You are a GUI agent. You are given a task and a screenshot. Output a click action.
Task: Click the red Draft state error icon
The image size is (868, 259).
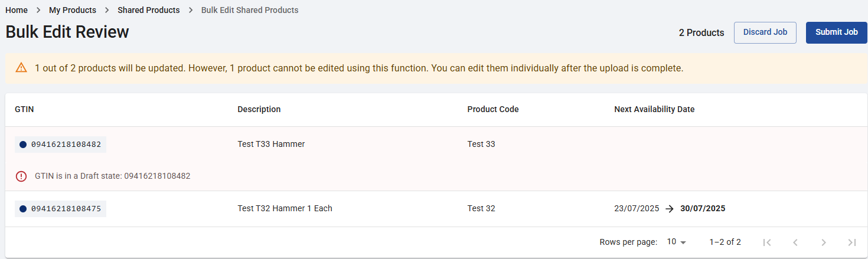[x=21, y=176]
